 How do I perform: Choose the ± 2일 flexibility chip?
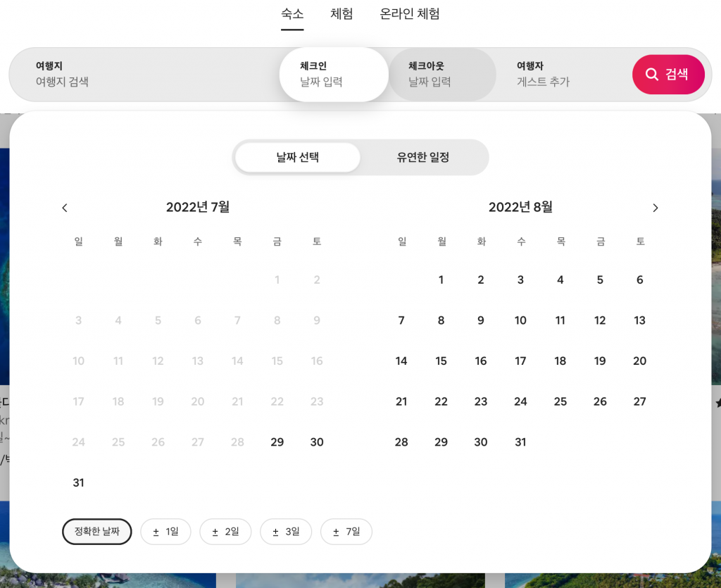[225, 532]
